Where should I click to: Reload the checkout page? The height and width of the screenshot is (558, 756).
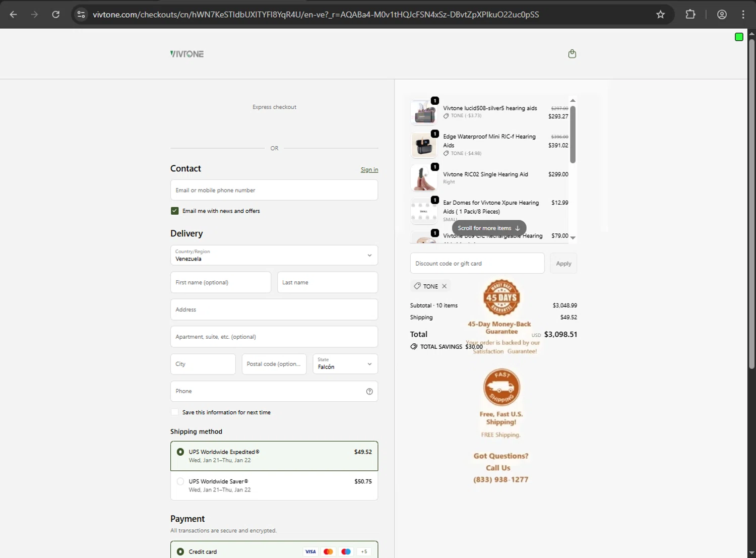[56, 15]
